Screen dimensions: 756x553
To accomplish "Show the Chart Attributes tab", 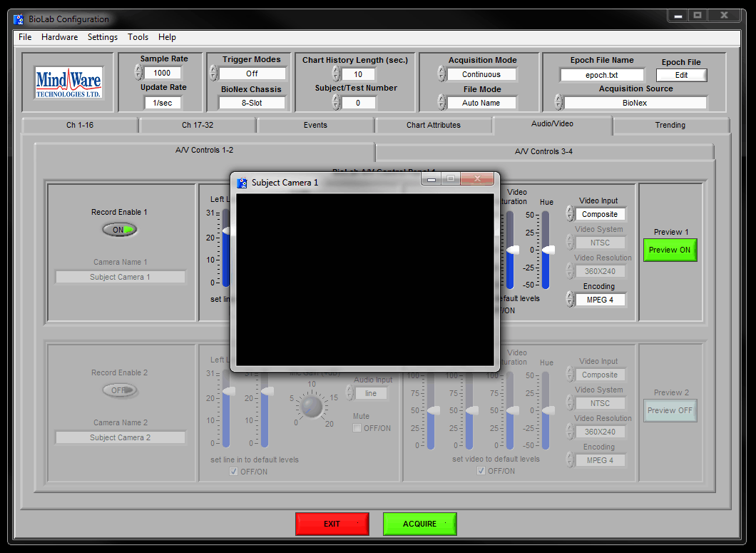I will pyautogui.click(x=434, y=125).
